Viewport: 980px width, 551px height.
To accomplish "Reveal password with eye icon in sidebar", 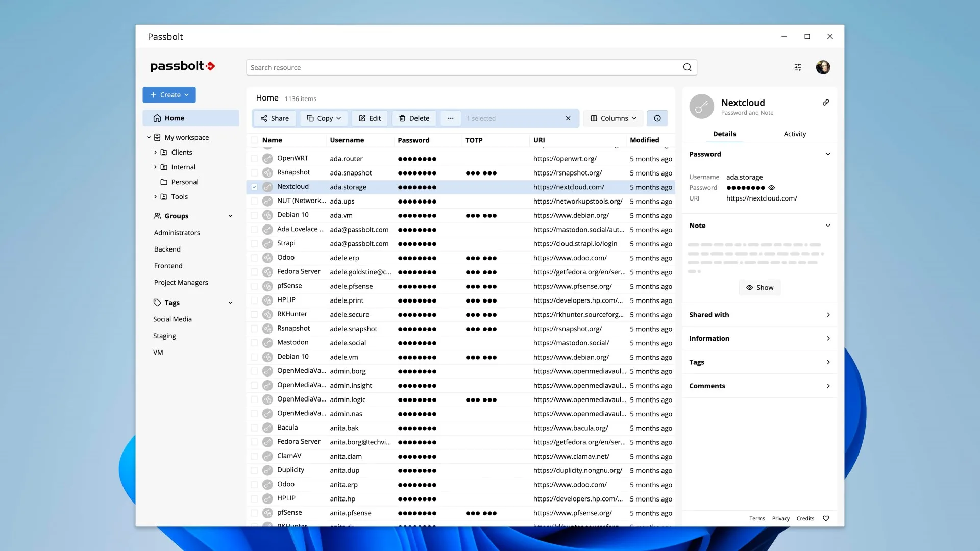I will tap(772, 188).
